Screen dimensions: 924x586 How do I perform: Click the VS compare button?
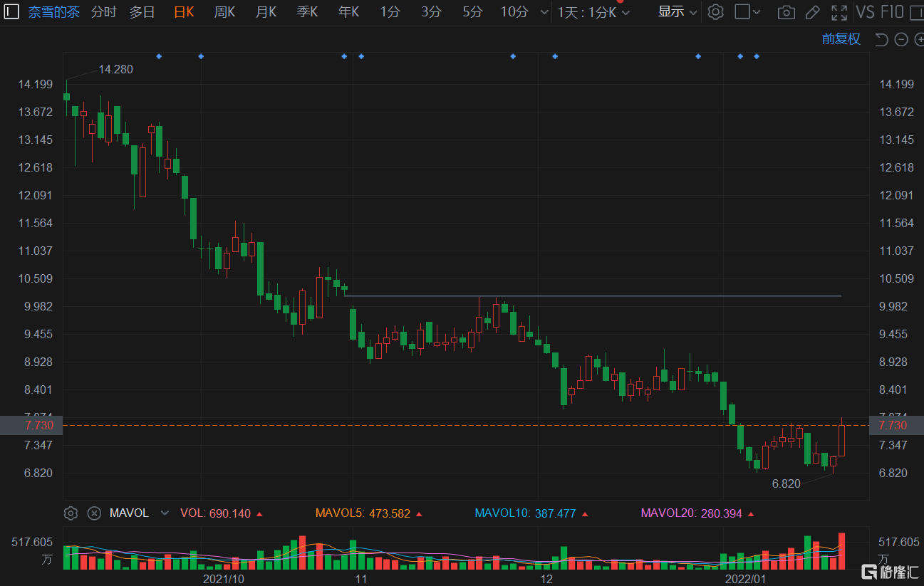(865, 12)
